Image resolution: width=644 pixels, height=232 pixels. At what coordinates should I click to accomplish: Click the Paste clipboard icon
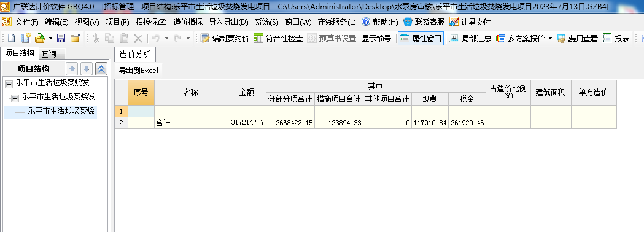(124, 39)
